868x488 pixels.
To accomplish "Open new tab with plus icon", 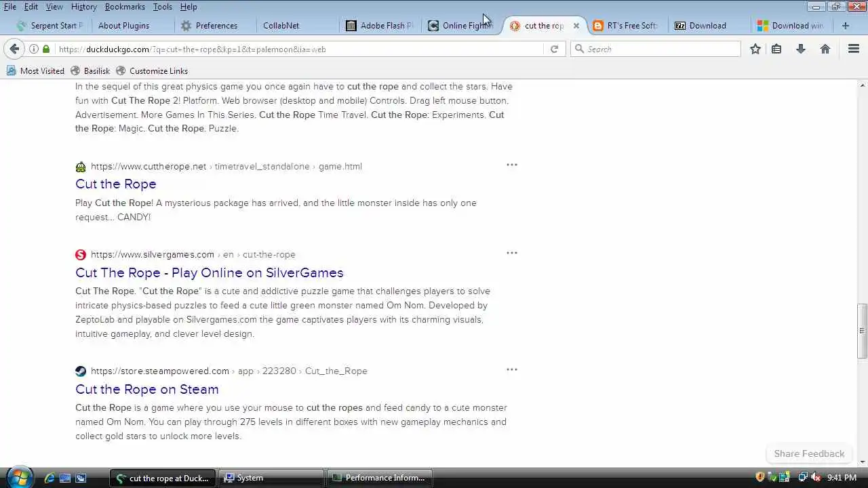I will pos(846,25).
